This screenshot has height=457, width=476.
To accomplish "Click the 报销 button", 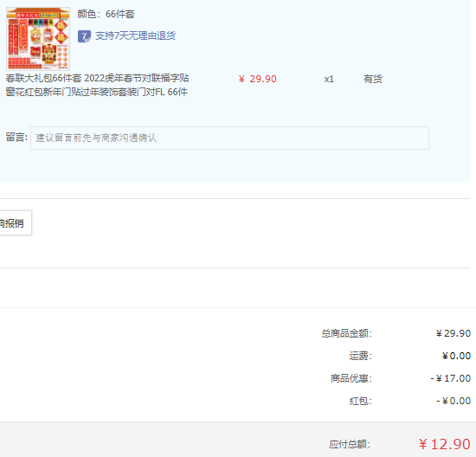I will [16, 223].
